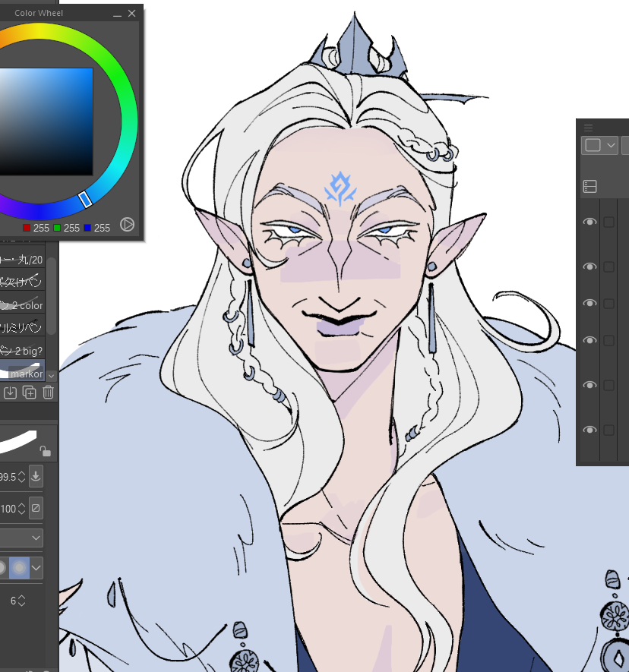Viewport: 629px width, 672px height.
Task: Select the 丸/20 brush sub tool
Action: (x=22, y=257)
